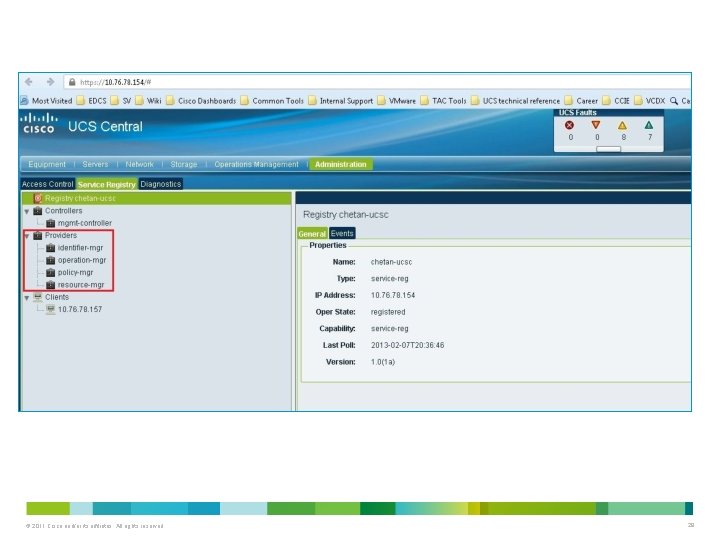Open the VMware bookmark folder
The image size is (720, 540).
click(397, 101)
